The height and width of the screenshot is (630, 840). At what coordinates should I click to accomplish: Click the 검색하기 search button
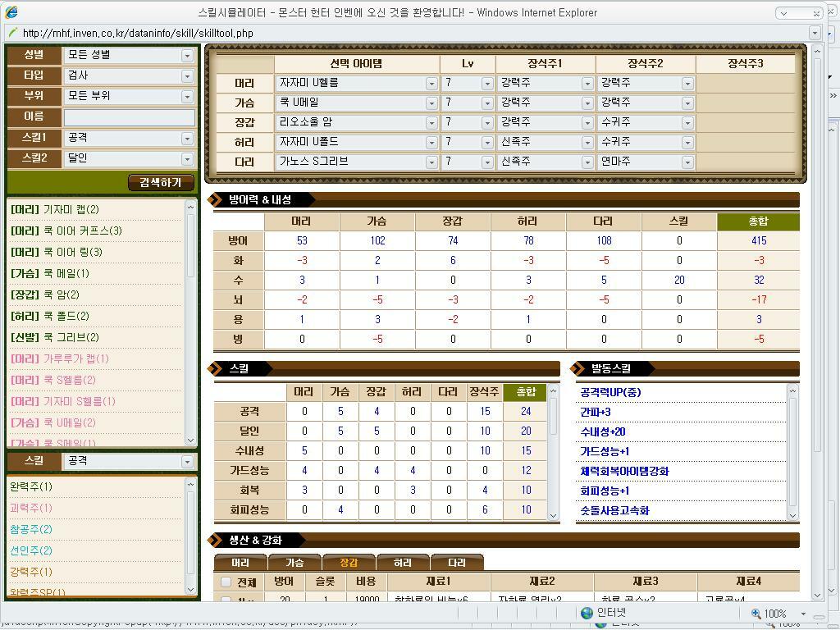[161, 183]
